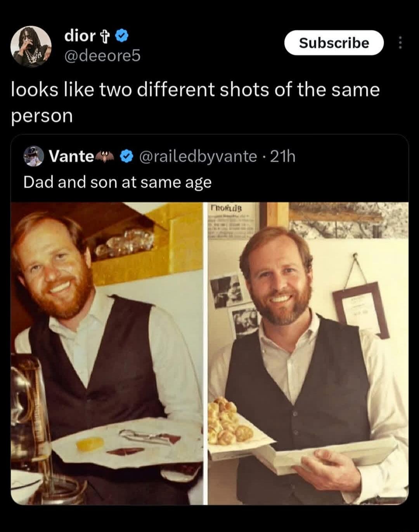
Task: Click Vante's small profile avatar
Action: 34,156
